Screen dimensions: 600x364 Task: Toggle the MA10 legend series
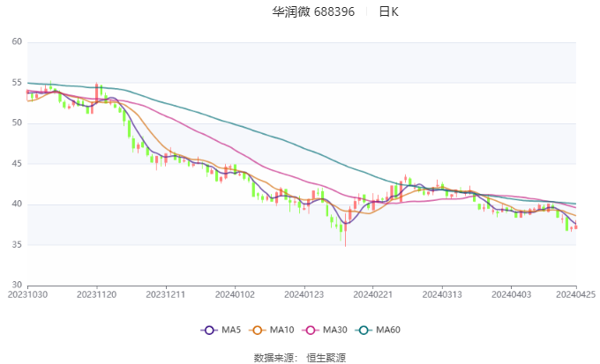click(271, 330)
